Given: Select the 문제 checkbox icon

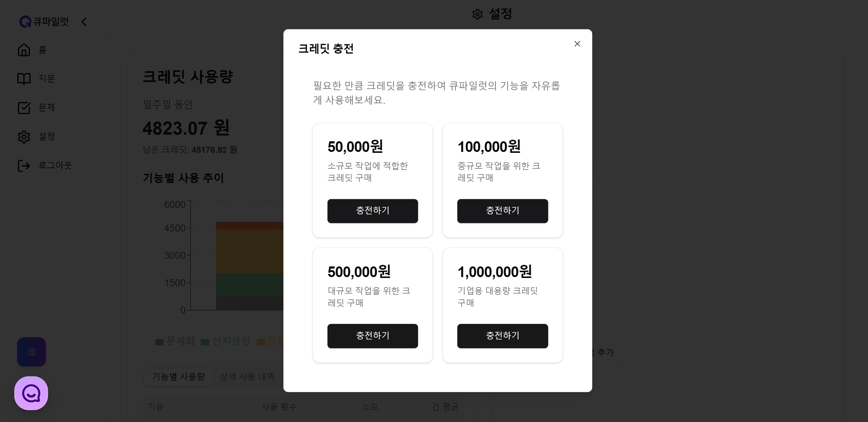Looking at the screenshot, I should pyautogui.click(x=24, y=107).
